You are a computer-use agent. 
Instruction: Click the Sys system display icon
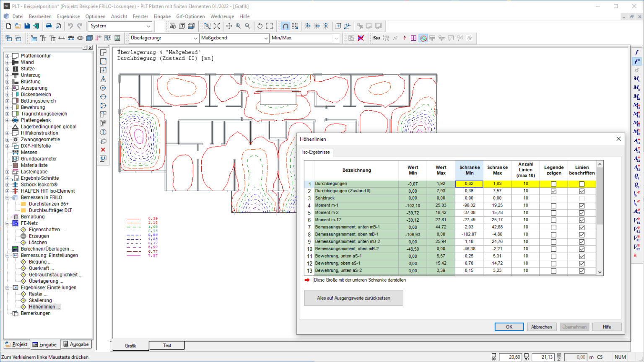tap(377, 38)
